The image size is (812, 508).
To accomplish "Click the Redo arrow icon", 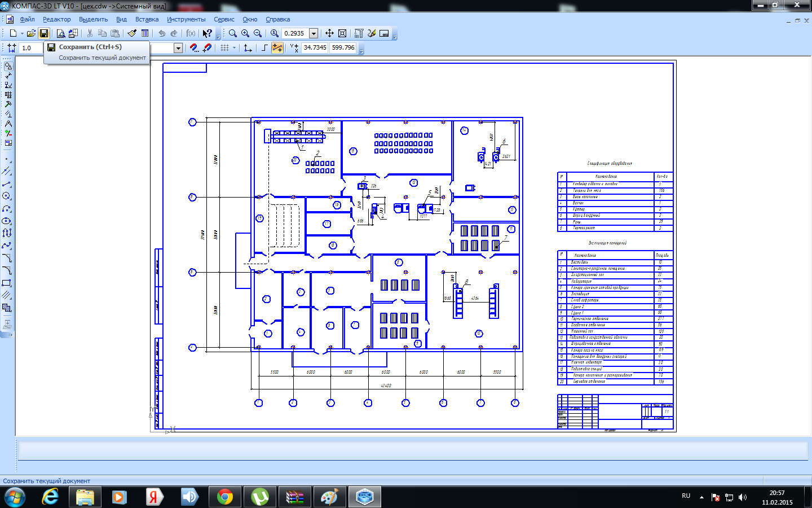I will pyautogui.click(x=174, y=33).
